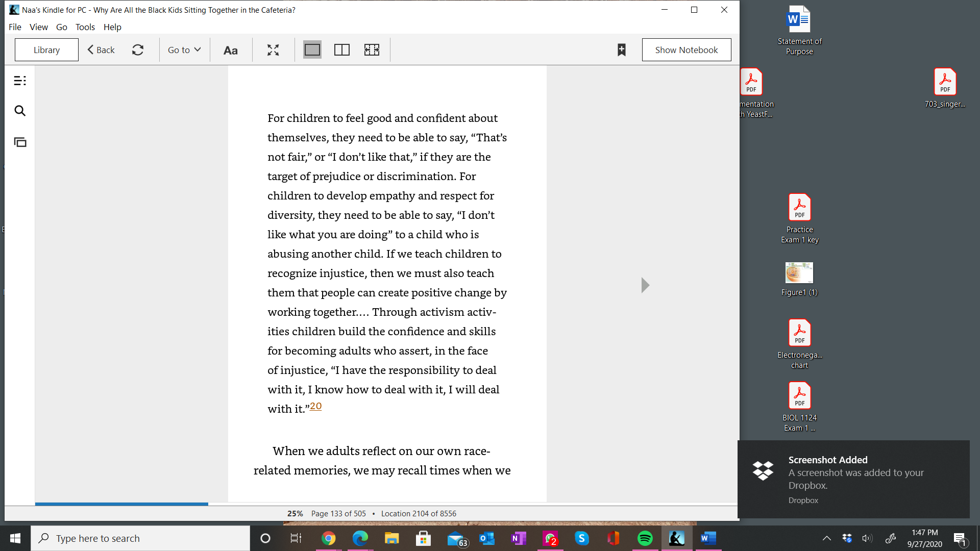Open Windows Ink Workspace pen icon
The width and height of the screenshot is (980, 551).
(891, 538)
